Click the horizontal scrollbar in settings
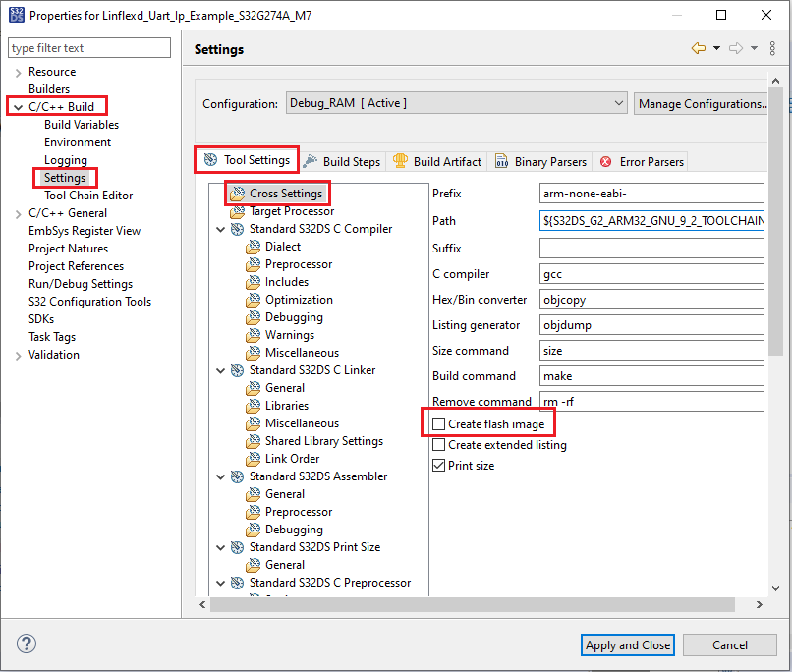Viewport: 792px width, 672px height. (473, 604)
